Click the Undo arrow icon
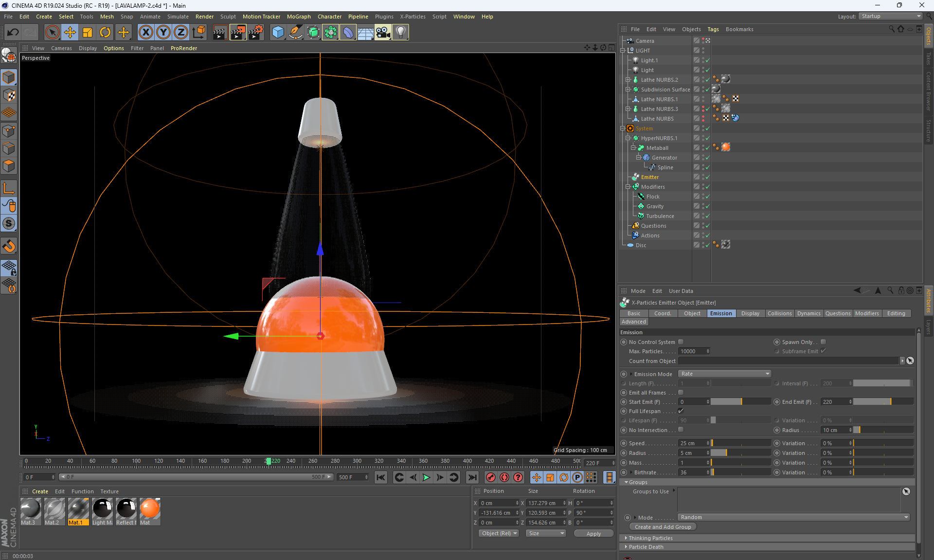The width and height of the screenshot is (934, 560). 13,33
